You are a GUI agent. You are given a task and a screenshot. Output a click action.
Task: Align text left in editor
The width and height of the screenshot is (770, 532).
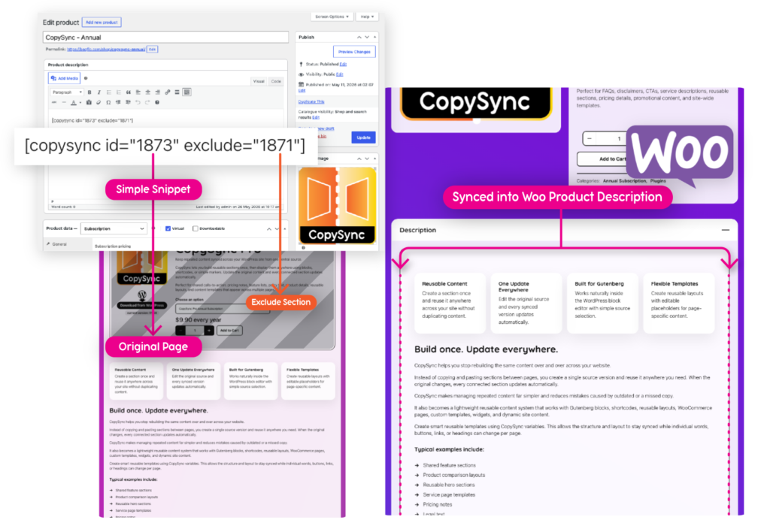click(138, 92)
